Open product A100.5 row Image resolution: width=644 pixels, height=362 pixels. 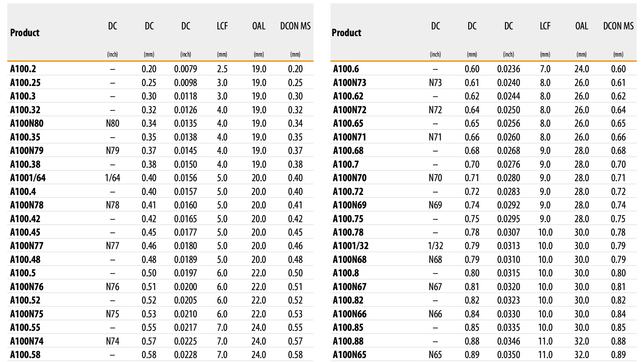point(160,273)
